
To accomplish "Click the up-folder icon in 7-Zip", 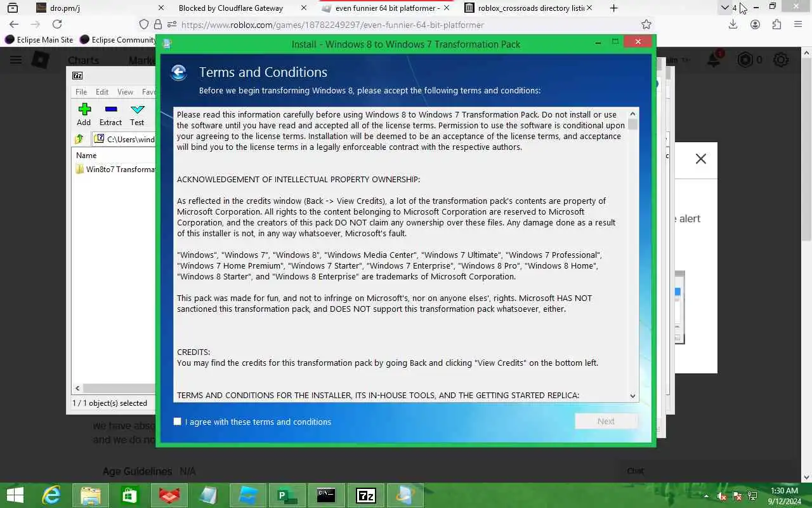I will 79,139.
